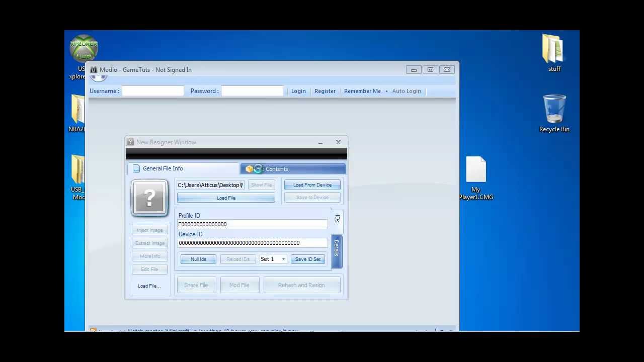
Task: Maximize the Modio main window
Action: pos(430,70)
